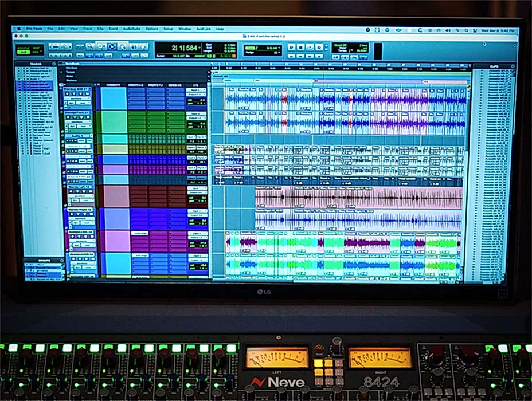Enable Spot edit mode
Viewport: 532px width, 401px height.
36,48
